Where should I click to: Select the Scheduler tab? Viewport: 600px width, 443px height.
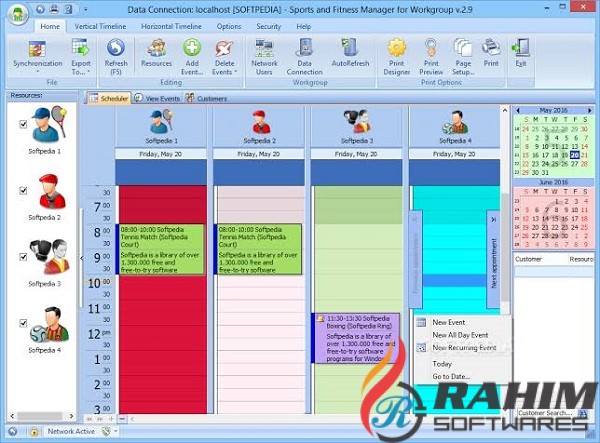click(109, 98)
